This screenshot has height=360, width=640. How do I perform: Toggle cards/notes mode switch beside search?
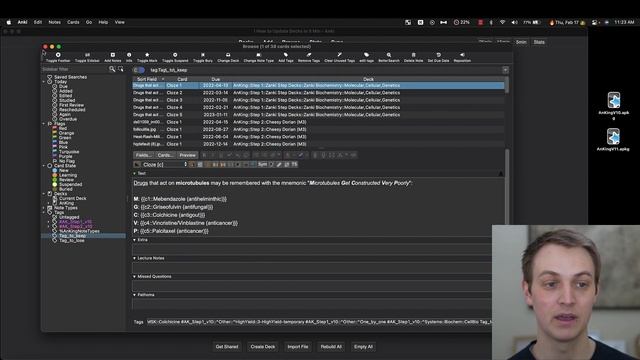139,70
